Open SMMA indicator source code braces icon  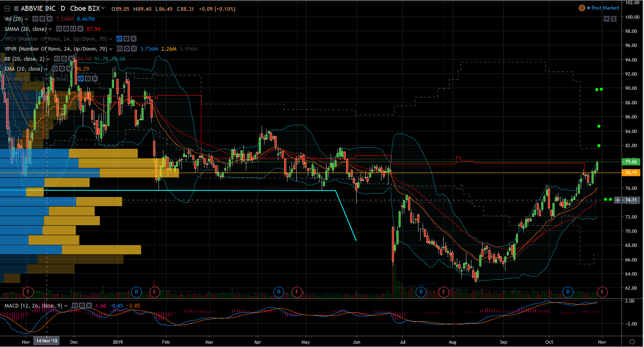[73, 29]
